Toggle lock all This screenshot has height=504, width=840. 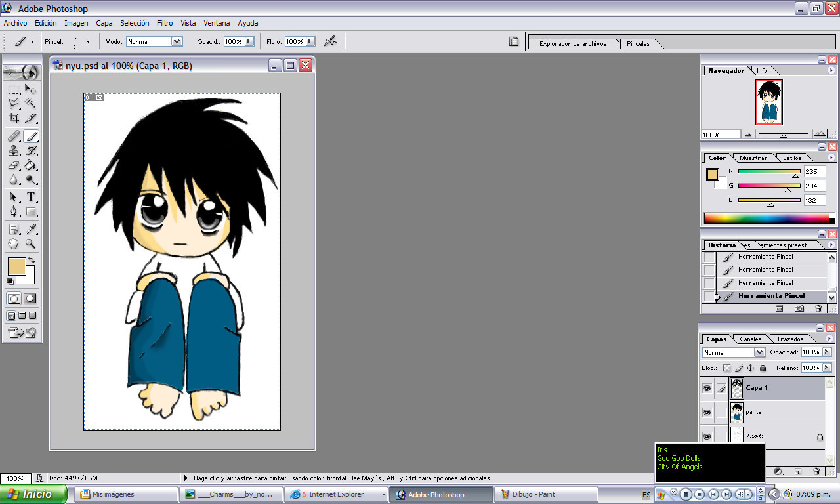click(763, 368)
